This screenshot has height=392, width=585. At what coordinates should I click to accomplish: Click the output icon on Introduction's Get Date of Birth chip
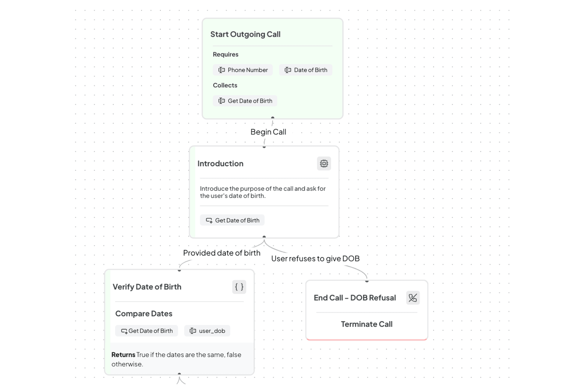209,220
